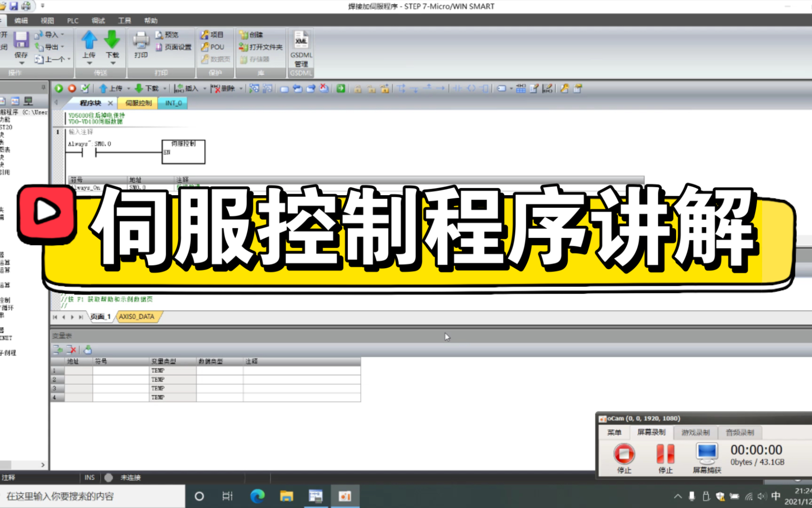Image resolution: width=812 pixels, height=508 pixels.
Task: Switch to AXIS0_DATA page tab
Action: [x=137, y=317]
